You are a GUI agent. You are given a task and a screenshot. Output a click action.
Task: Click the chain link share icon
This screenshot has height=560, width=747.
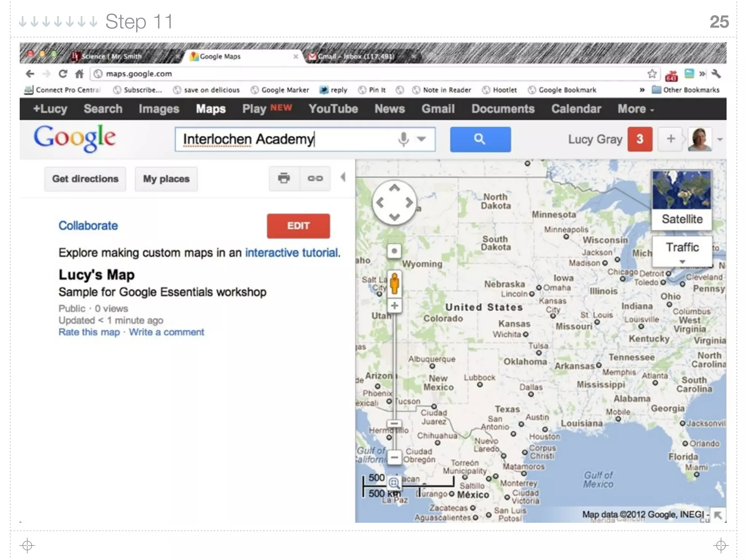pyautogui.click(x=315, y=178)
